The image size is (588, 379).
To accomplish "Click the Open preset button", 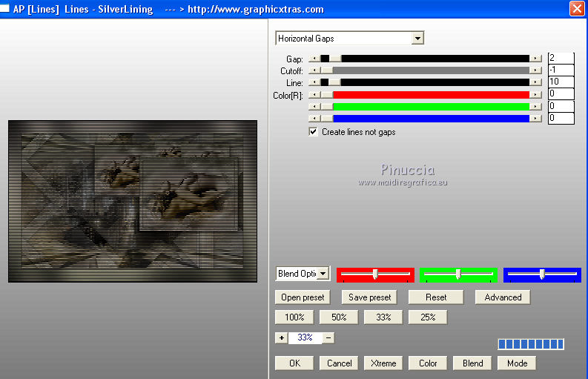I will point(303,297).
